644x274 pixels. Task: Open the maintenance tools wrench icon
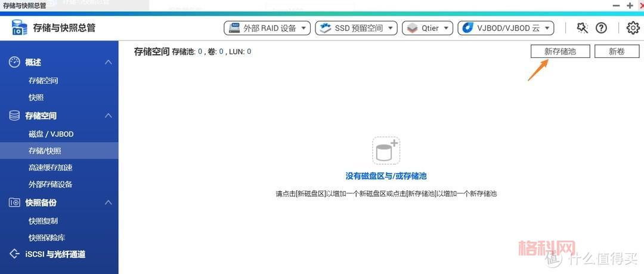pos(582,28)
